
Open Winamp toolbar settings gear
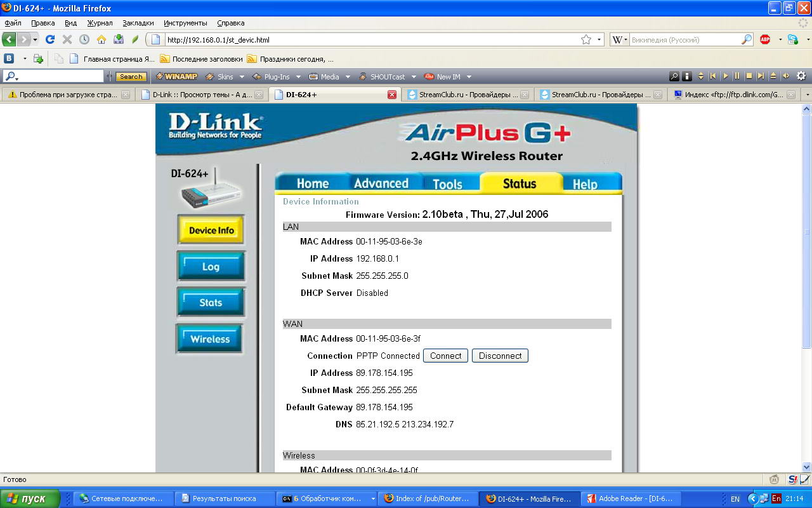point(801,76)
